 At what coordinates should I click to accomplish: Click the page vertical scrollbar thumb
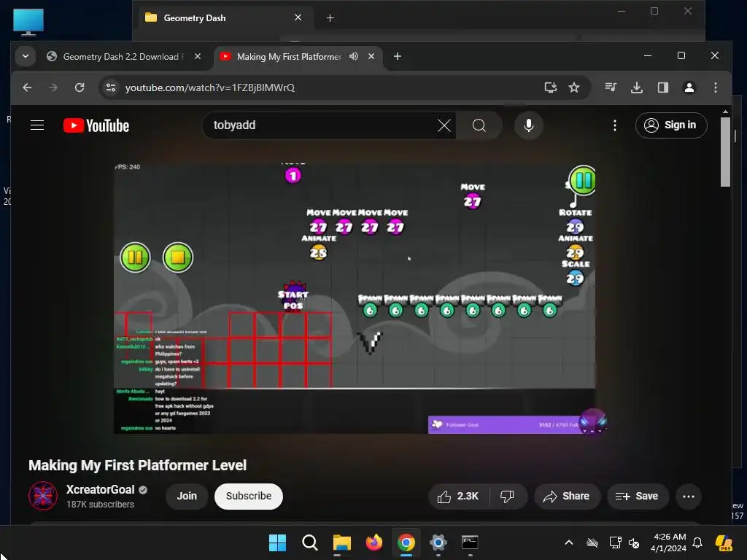[x=725, y=152]
